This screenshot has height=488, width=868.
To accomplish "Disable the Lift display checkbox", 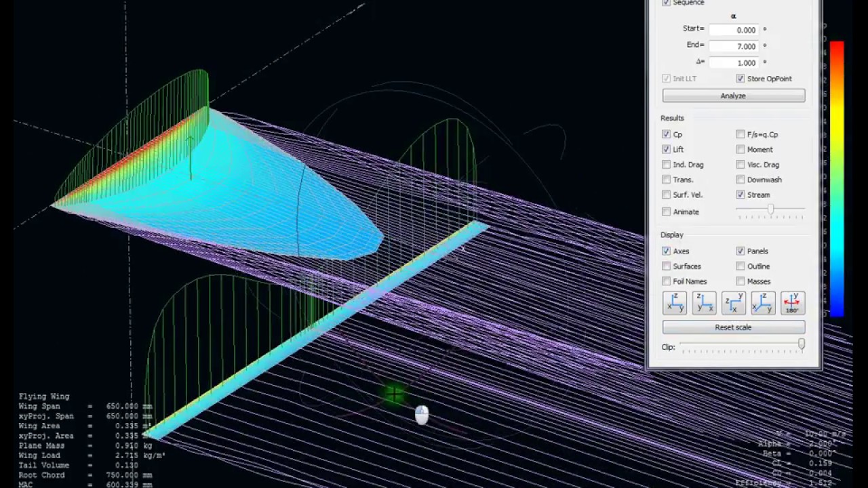I will [x=667, y=149].
